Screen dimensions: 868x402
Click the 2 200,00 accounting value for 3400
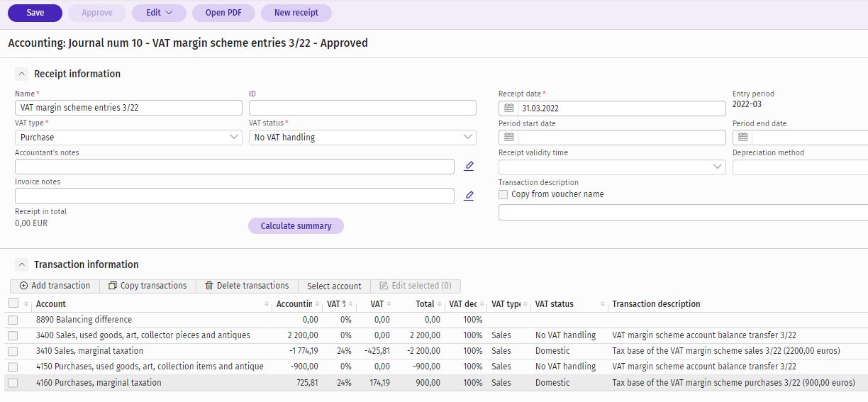pos(303,335)
